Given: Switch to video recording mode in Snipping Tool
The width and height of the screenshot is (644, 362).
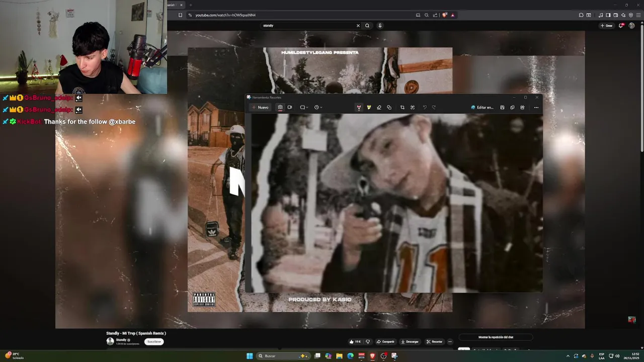Looking at the screenshot, I should point(289,107).
